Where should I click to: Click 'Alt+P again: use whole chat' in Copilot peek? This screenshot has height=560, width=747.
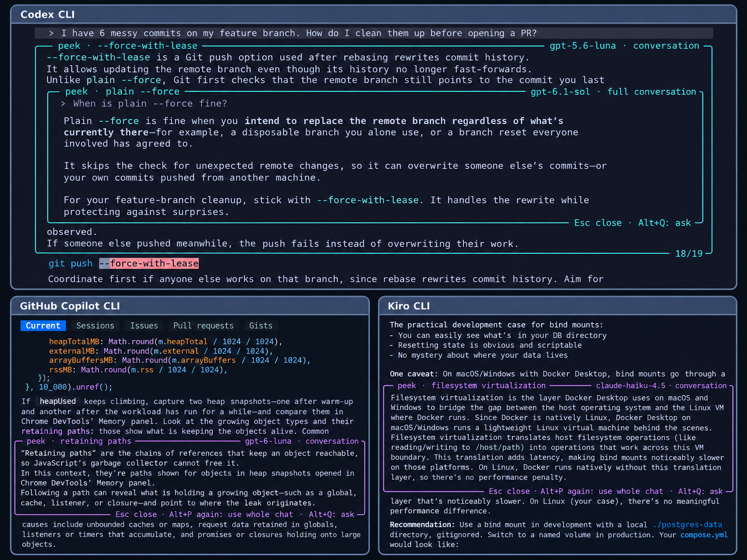coord(231,514)
